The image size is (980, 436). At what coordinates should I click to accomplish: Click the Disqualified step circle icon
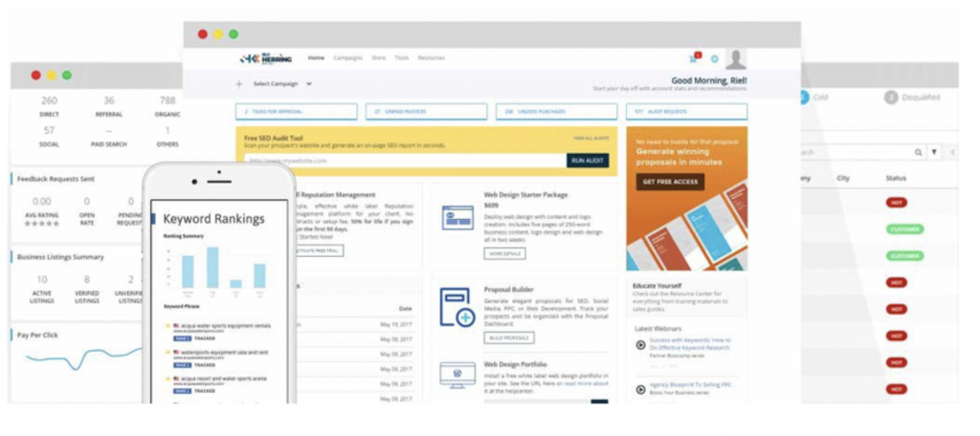[891, 98]
